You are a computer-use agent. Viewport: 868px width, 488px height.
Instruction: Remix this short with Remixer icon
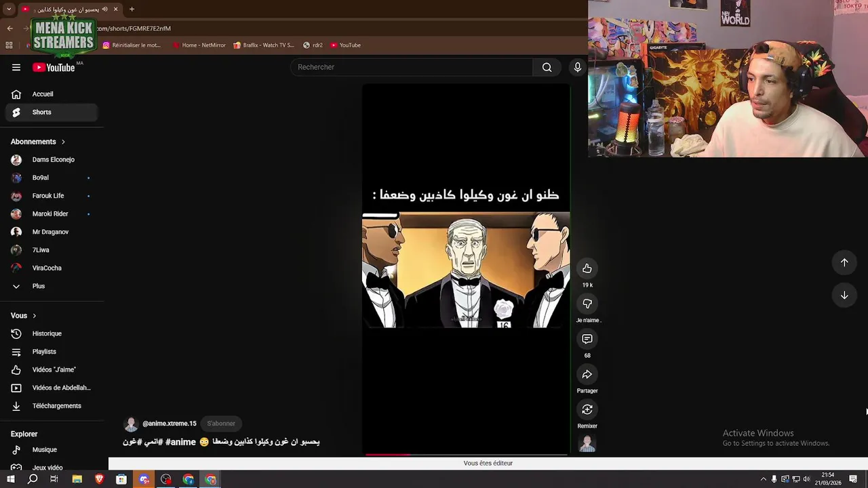coord(587,409)
